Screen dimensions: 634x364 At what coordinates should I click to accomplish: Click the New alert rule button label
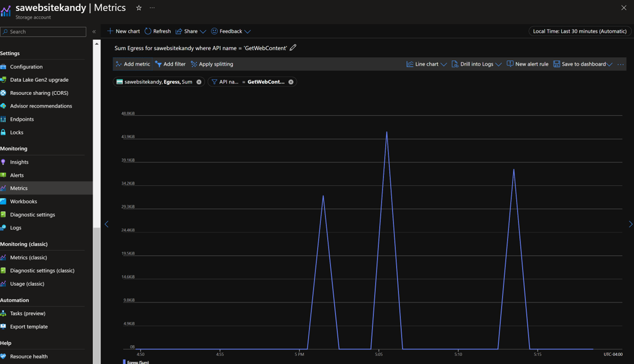[x=532, y=64]
